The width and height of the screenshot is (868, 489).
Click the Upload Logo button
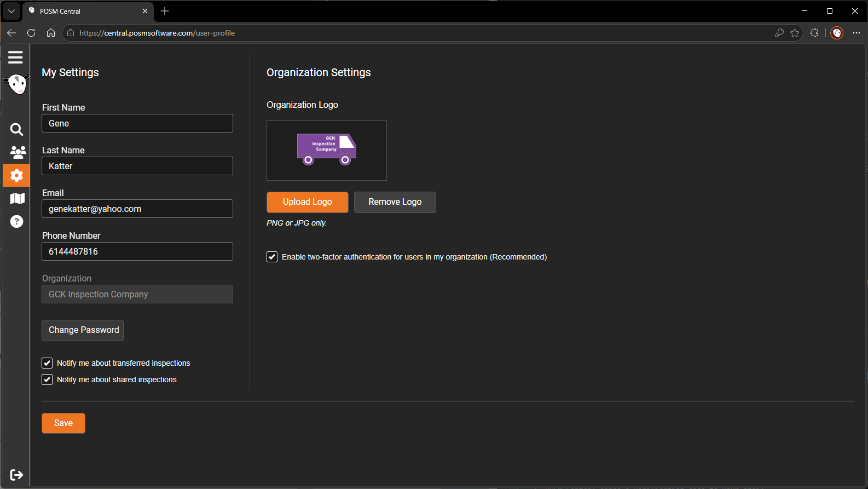308,202
